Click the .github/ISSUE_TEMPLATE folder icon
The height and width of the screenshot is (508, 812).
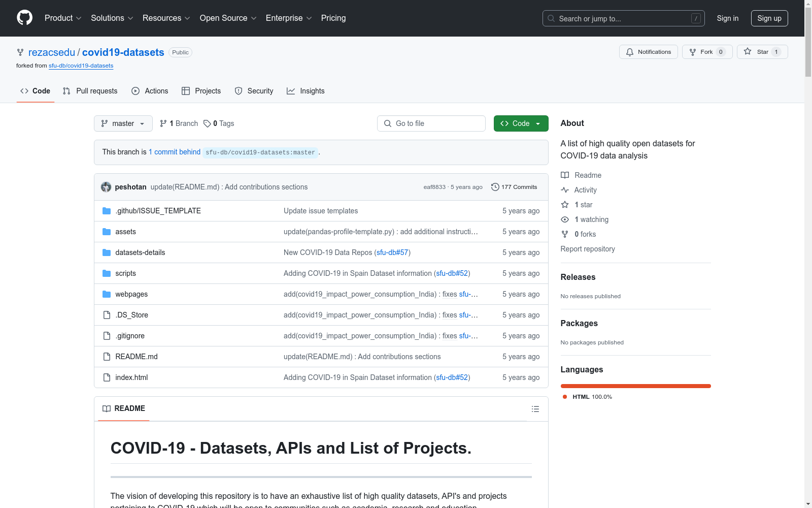click(107, 211)
